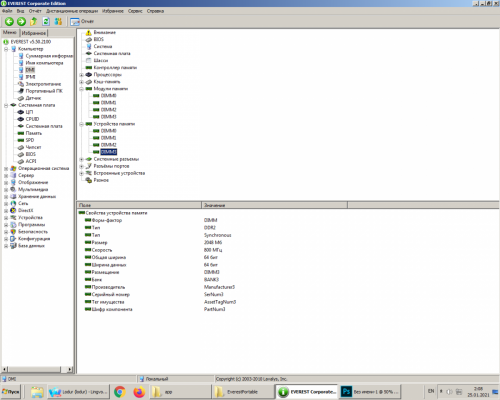Expand the Встроенные устройства node
This screenshot has height=400, width=500.
coord(81,173)
